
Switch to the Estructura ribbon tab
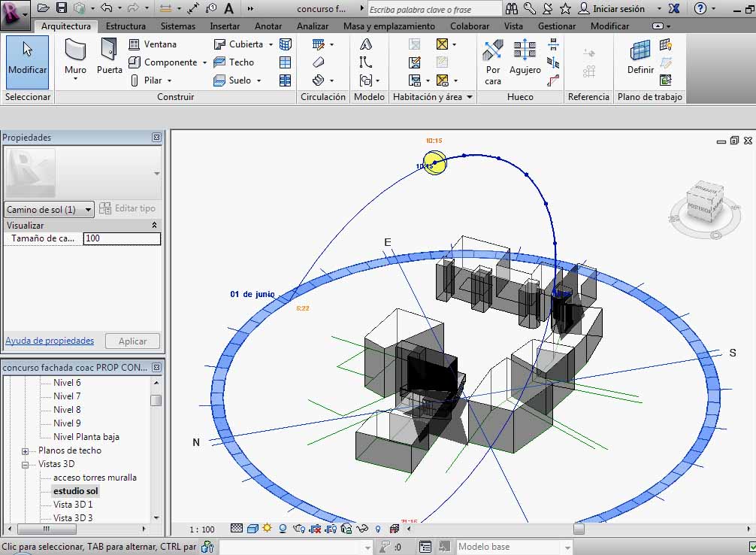click(x=125, y=26)
